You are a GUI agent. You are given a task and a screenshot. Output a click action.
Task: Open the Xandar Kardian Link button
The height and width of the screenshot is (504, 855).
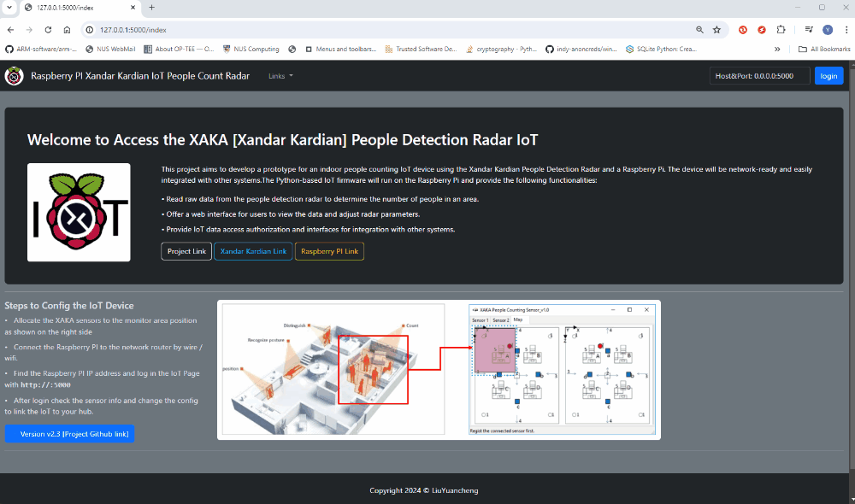253,251
